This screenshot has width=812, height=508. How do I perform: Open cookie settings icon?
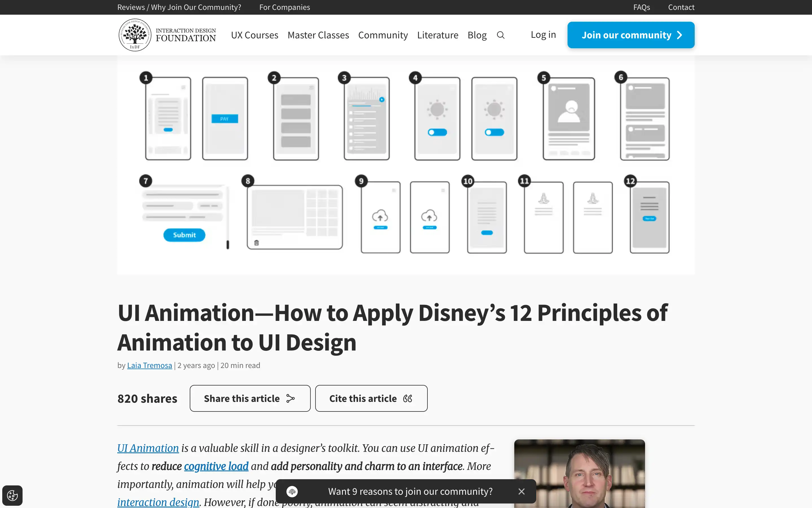pos(12,495)
